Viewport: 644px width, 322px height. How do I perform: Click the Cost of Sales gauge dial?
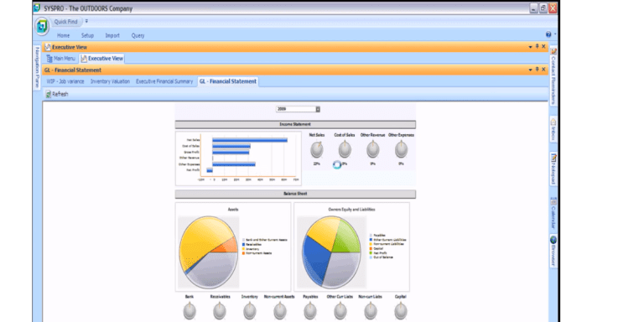[345, 149]
